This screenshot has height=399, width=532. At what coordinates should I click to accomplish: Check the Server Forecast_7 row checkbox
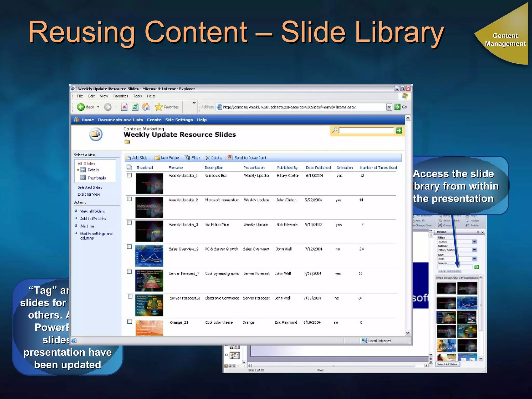tap(129, 272)
